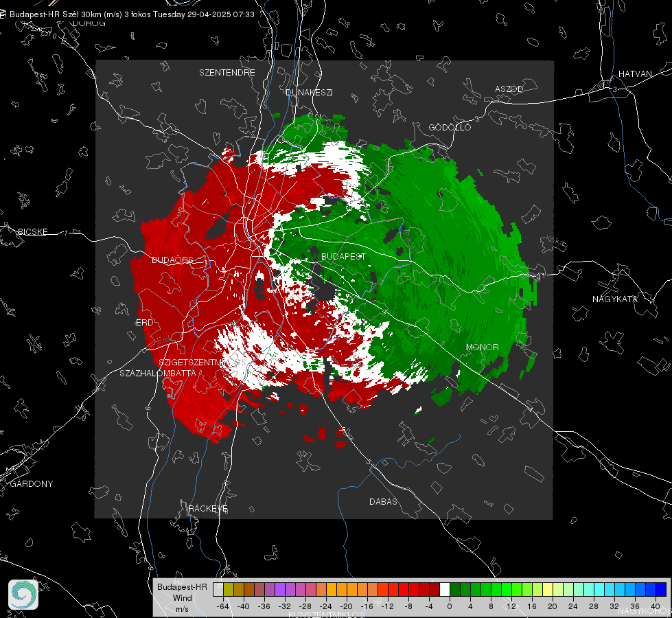Click the Wind label in legend

tap(182, 598)
